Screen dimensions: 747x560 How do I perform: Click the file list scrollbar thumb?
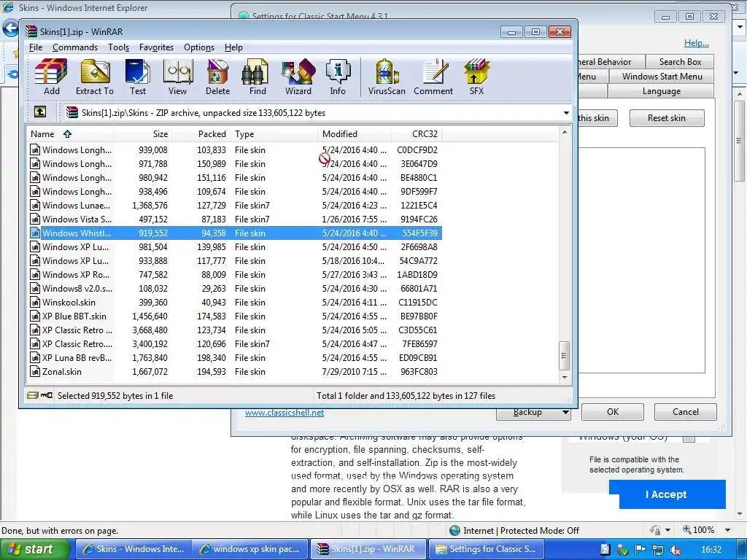[564, 355]
